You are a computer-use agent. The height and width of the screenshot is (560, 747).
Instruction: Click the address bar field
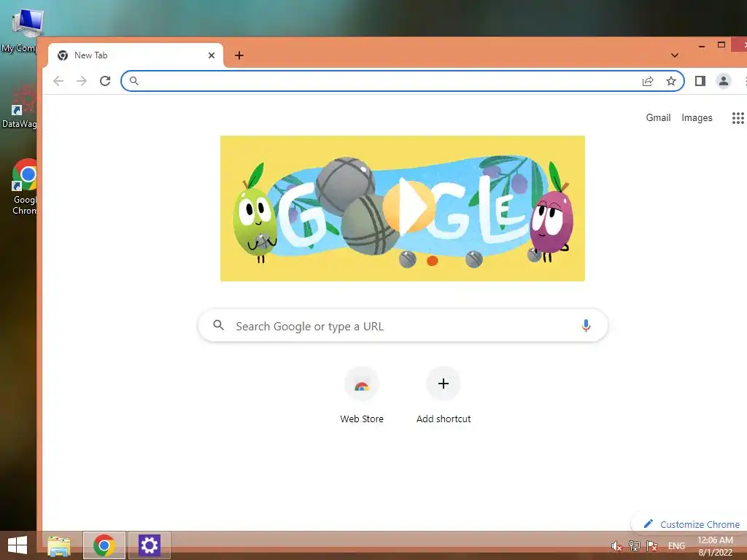pyautogui.click(x=403, y=81)
